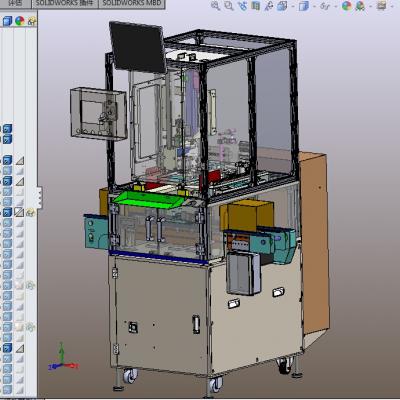The width and height of the screenshot is (400, 400).
Task: Click the Zoom to Fit magnifier icon
Action: (x=216, y=6)
